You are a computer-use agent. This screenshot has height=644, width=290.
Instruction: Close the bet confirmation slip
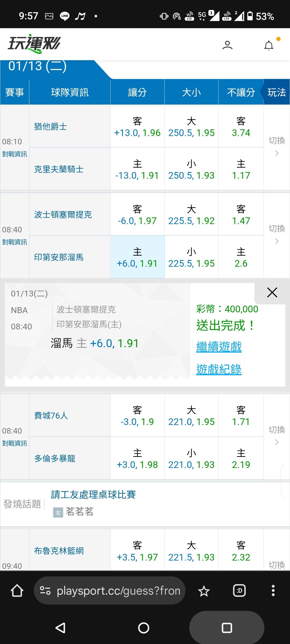pyautogui.click(x=272, y=292)
